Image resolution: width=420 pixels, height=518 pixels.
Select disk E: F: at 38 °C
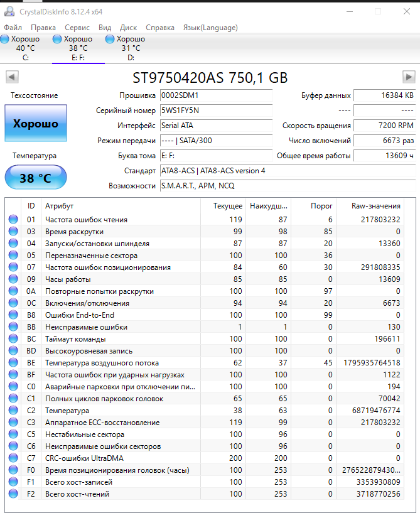78,48
